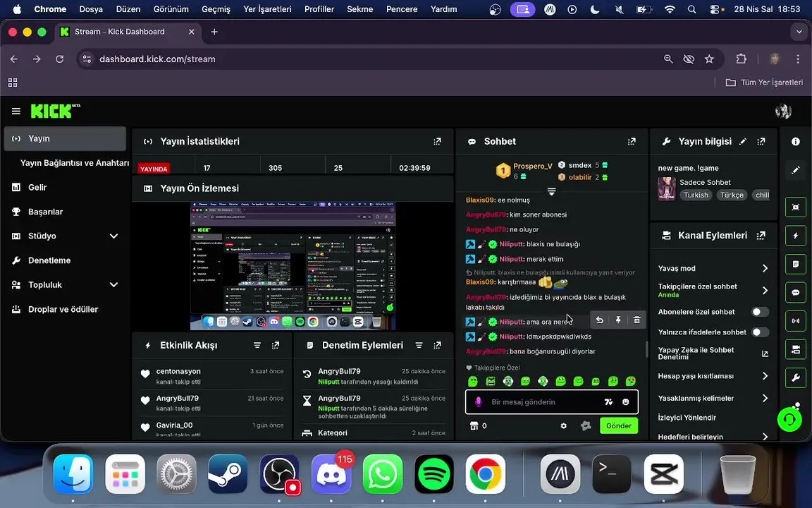The height and width of the screenshot is (508, 812).
Task: Pop out the Yayın bilgisi panel
Action: coord(761,141)
